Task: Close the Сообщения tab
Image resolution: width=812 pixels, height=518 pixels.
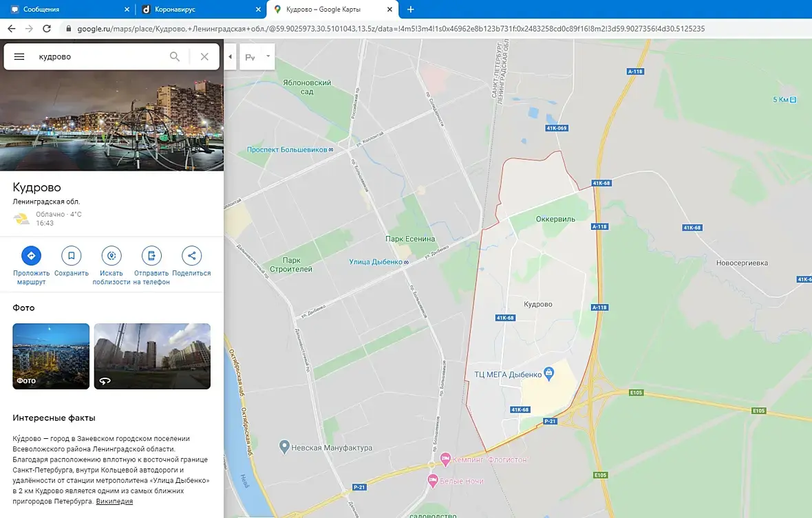Action: (x=127, y=10)
